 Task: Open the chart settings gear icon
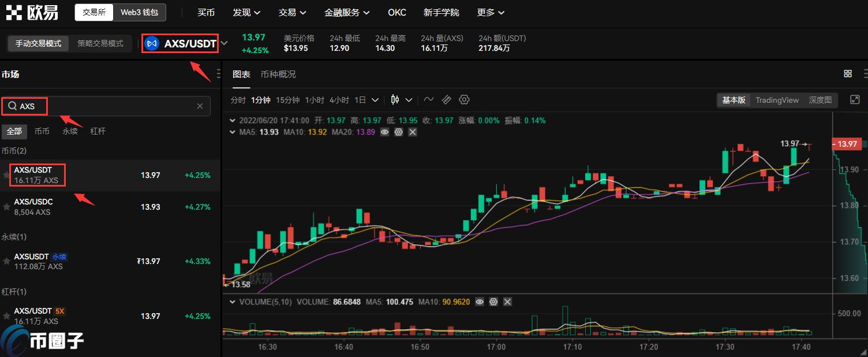click(464, 100)
